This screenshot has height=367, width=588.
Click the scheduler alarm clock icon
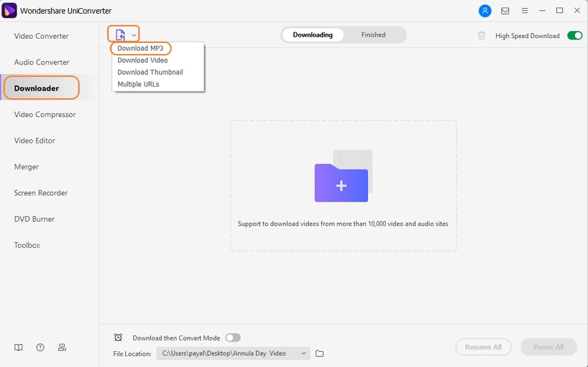tap(118, 337)
